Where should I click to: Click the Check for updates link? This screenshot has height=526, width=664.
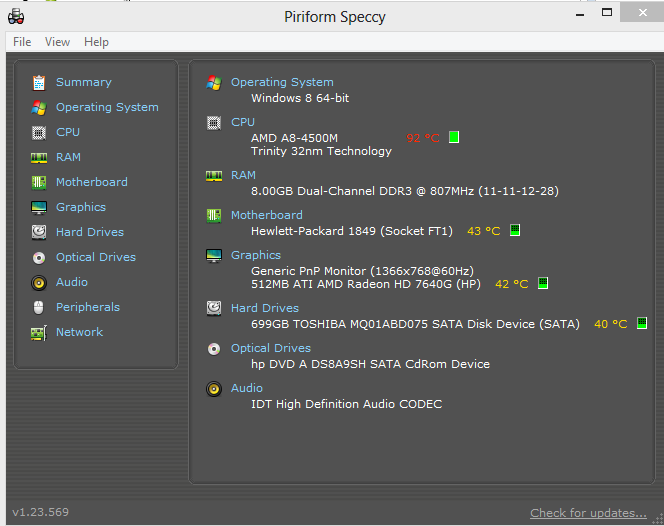pos(588,513)
